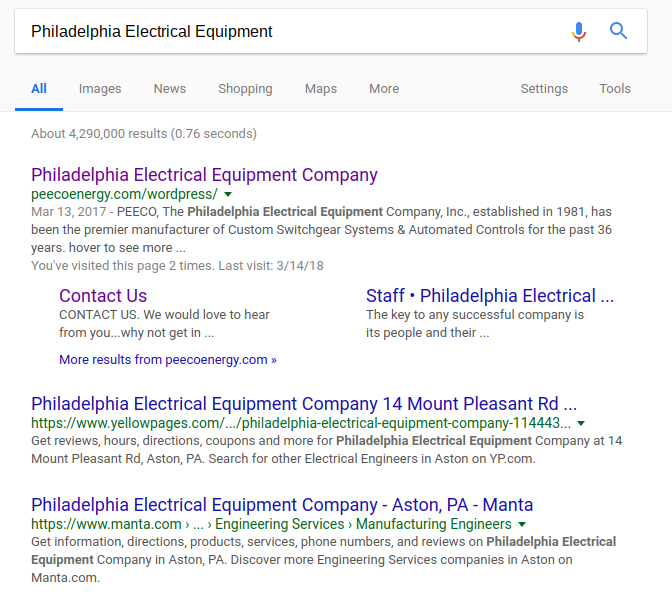Switch to the Images tab
Screen dimensions: 672x602
tap(100, 89)
